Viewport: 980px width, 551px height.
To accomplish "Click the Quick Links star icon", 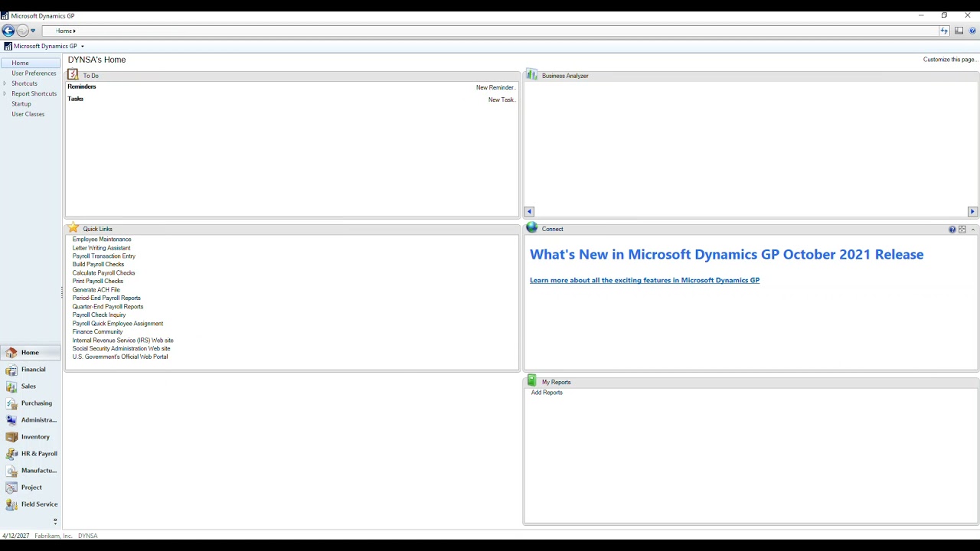I will point(73,227).
